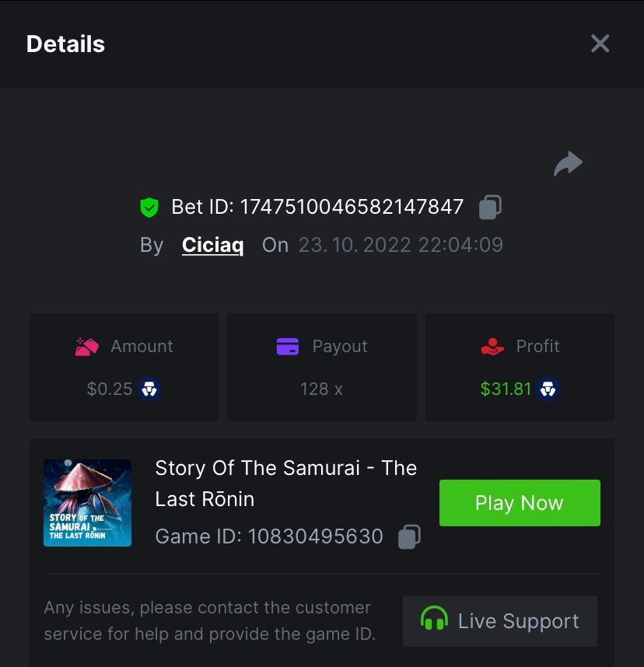Open Live Support chat
The image size is (644, 667).
(x=500, y=621)
